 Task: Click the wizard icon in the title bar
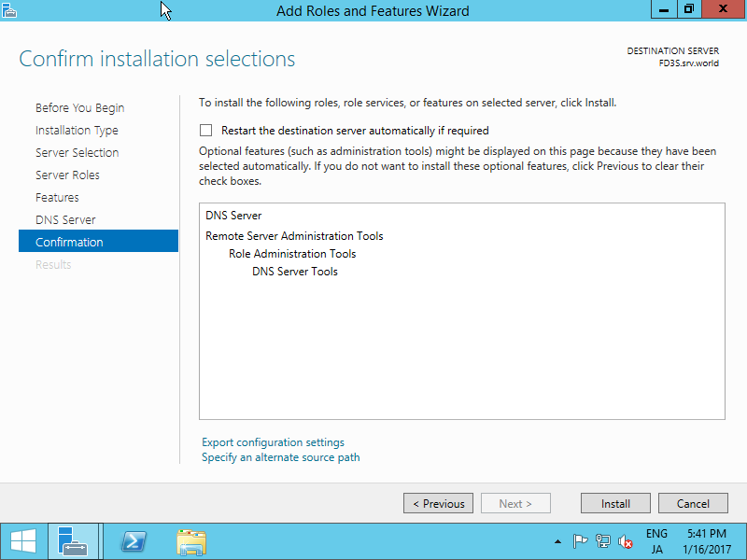[9, 10]
